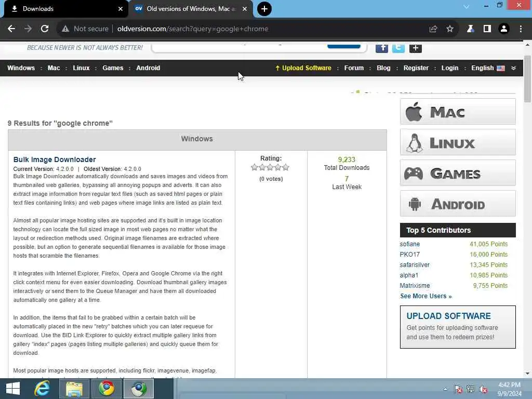Click the page vertical scrollbar thumb
The width and height of the screenshot is (532, 399).
point(527,79)
